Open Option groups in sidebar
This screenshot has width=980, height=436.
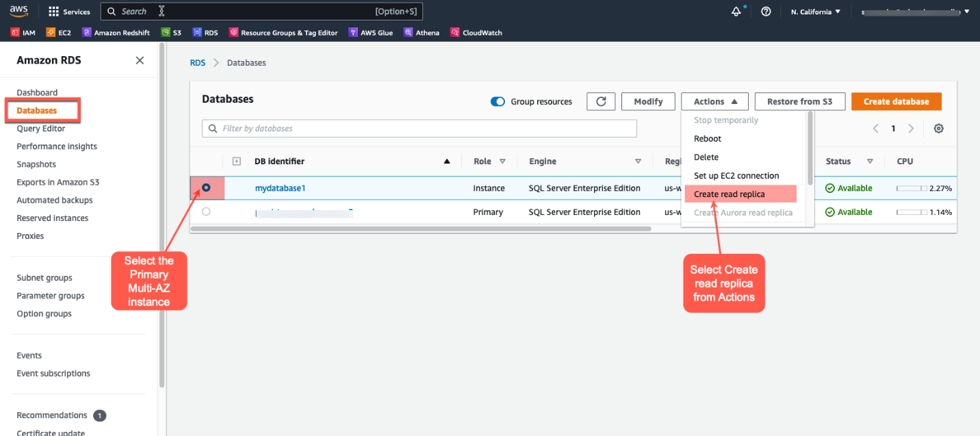point(44,313)
